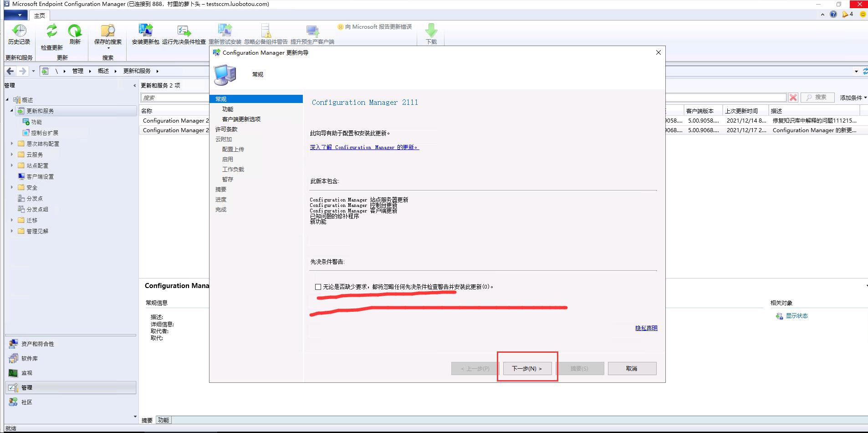
Task: Click the 更新和服务 list search field
Action: click(x=175, y=98)
